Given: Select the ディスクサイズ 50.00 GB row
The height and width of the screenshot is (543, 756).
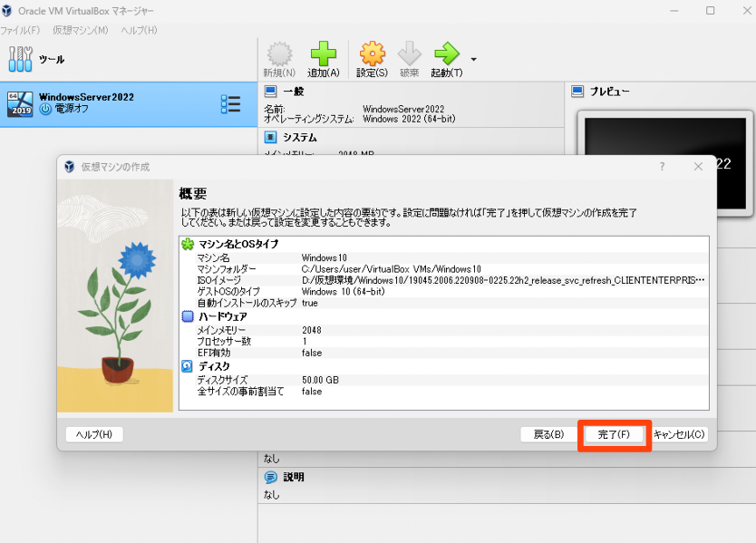Looking at the screenshot, I should 443,380.
